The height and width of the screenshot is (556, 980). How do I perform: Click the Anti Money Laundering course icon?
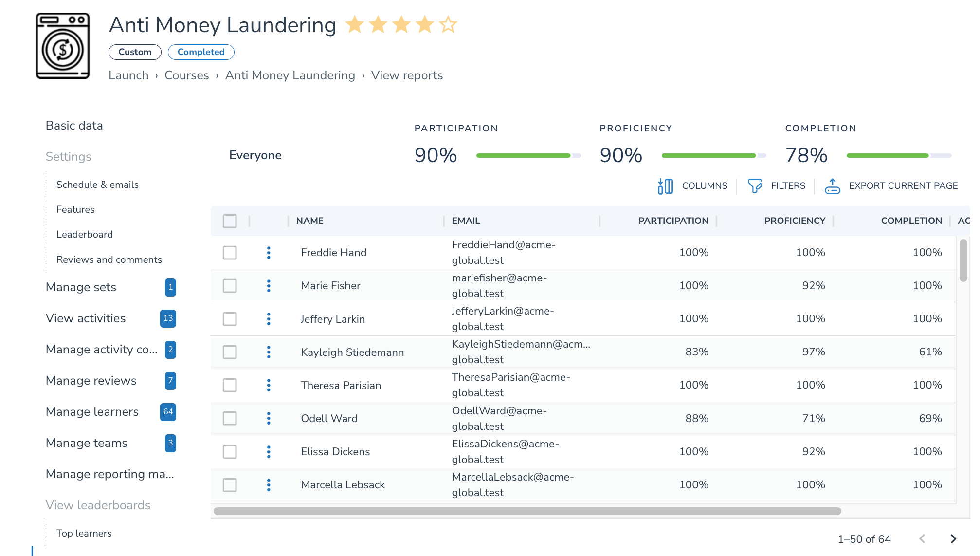pyautogui.click(x=63, y=46)
